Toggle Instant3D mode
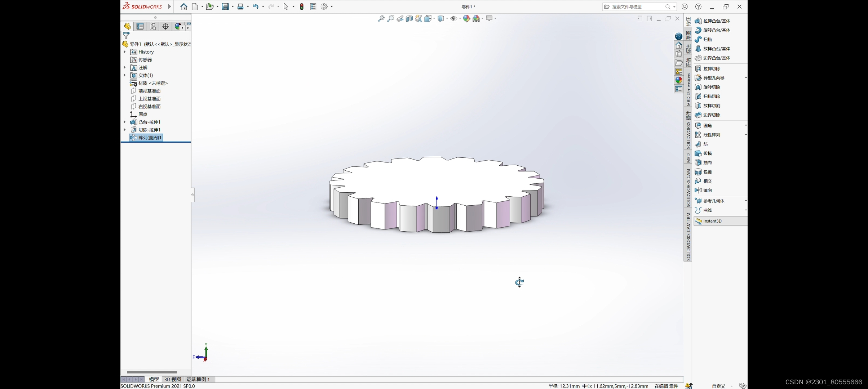This screenshot has width=868, height=389. 712,221
